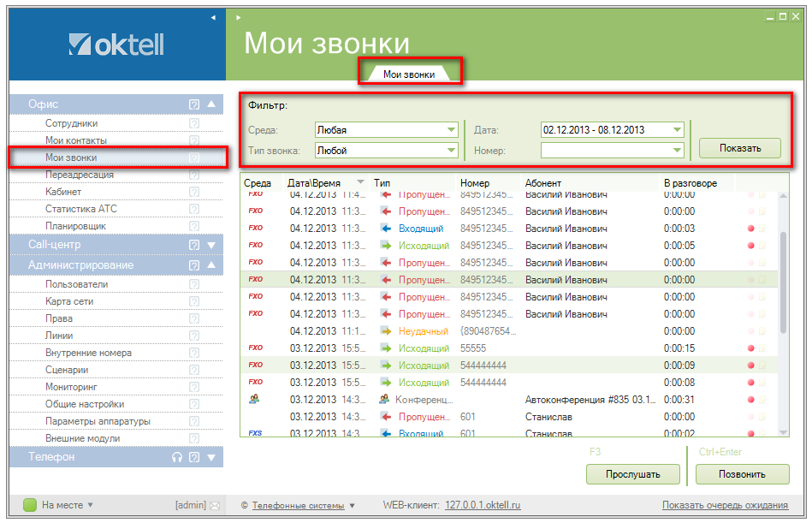
Task: Click red record dot on 0:00:15 call
Action: pyautogui.click(x=751, y=348)
